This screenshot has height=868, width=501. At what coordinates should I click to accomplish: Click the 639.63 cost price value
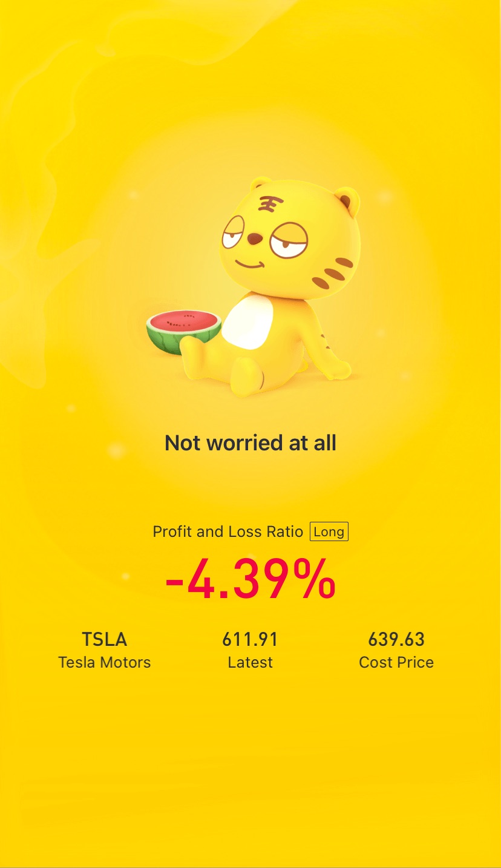pos(396,639)
